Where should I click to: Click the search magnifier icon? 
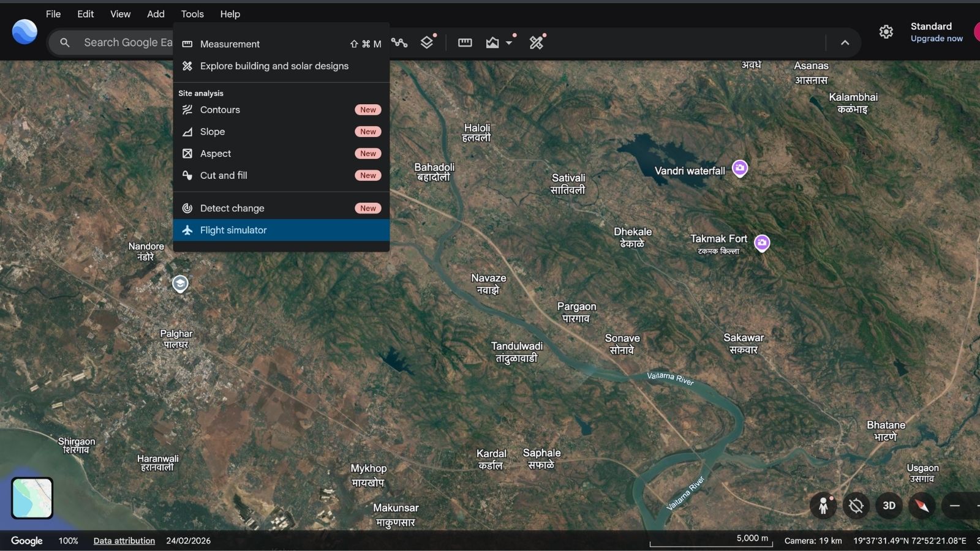(64, 42)
